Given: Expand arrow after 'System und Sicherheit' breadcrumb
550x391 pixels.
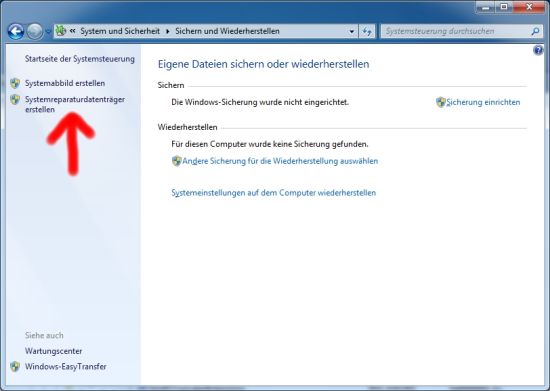Looking at the screenshot, I should (168, 31).
